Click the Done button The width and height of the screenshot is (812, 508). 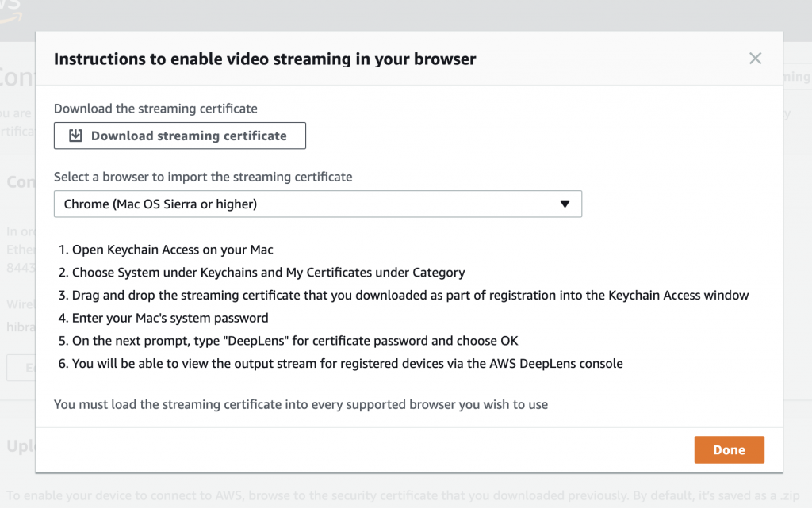click(730, 449)
